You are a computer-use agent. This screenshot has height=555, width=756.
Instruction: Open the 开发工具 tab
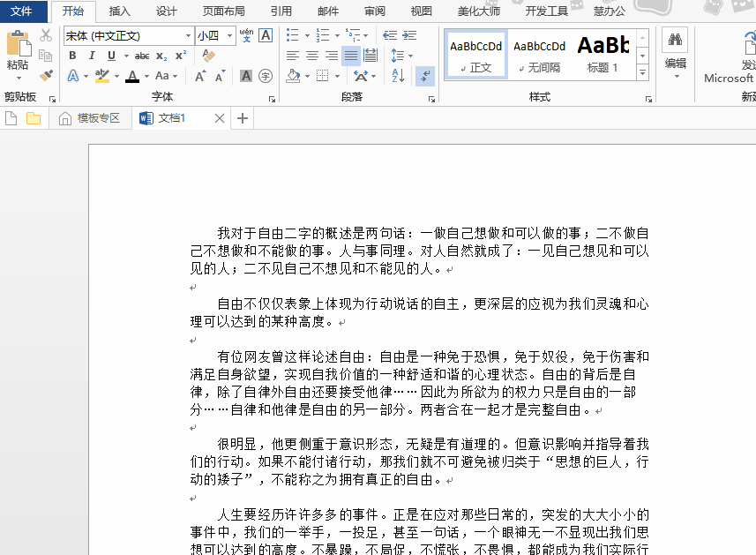546,11
